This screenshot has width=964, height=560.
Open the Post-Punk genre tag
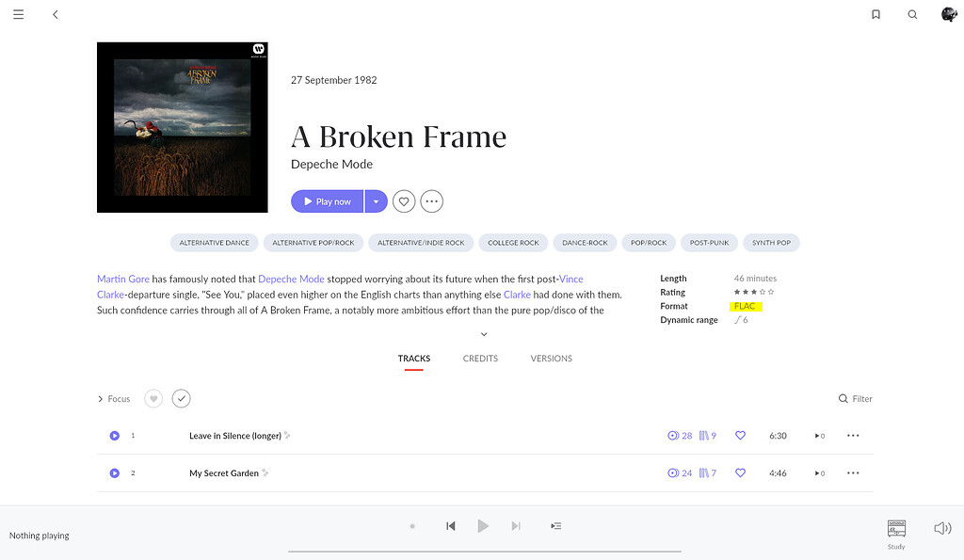(x=709, y=243)
